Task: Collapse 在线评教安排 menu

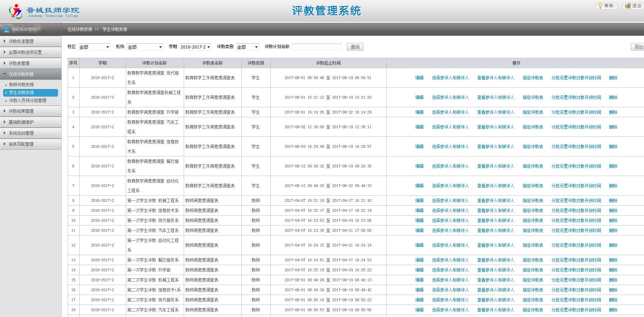Action: [31, 74]
